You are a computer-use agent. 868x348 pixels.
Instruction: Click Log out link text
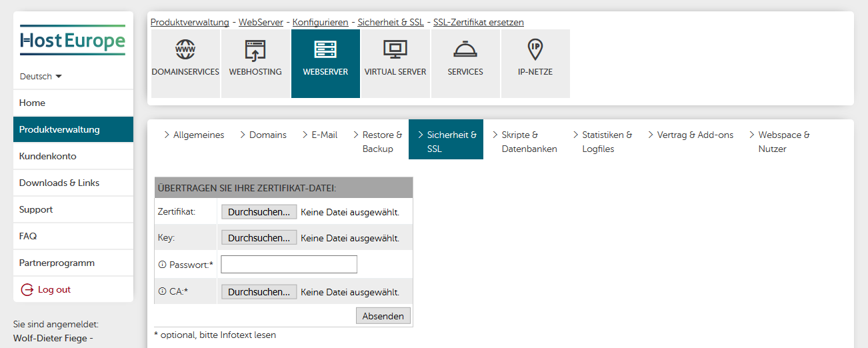point(54,289)
